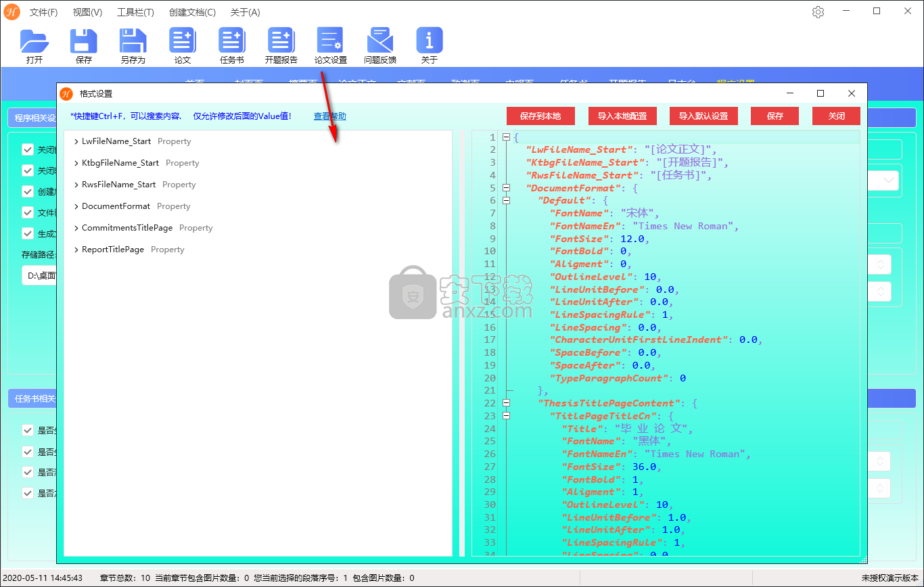Click the orange app logo in the main title bar

[x=11, y=12]
